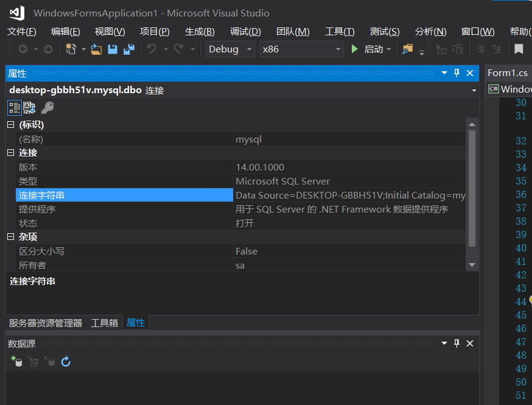Open the x86 platform dropdown

pos(302,49)
